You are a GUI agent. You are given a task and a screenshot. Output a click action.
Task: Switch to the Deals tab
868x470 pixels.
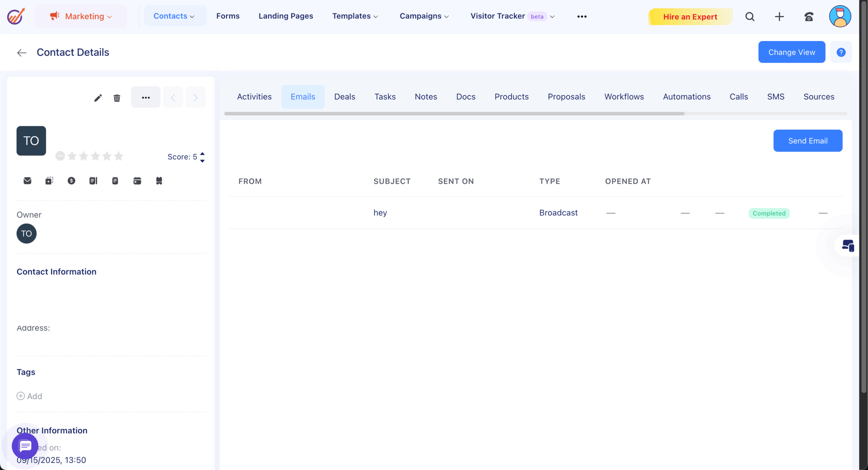coord(344,97)
